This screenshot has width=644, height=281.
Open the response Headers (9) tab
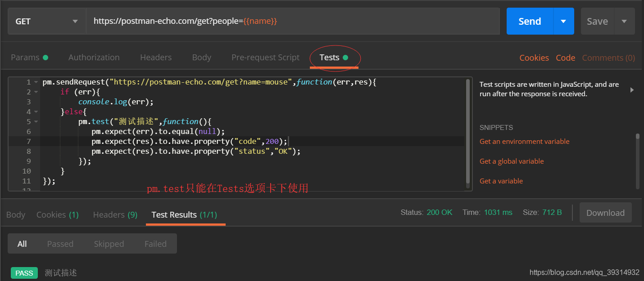[115, 214]
